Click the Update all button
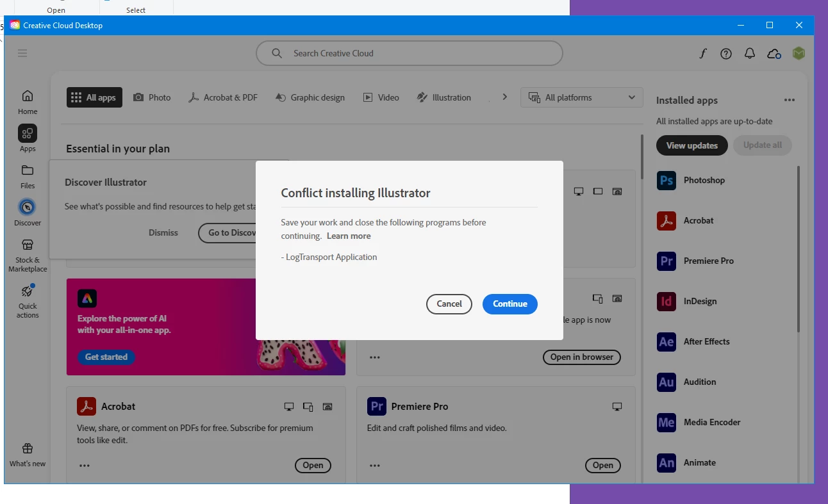This screenshot has height=504, width=828. coord(763,145)
